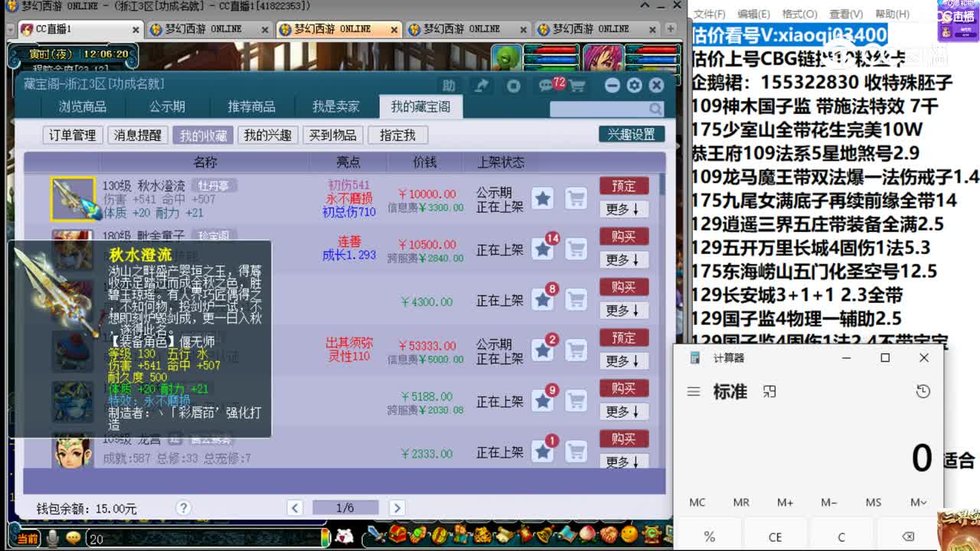980x551 pixels.
Task: Open the shopping cart in 藏宝阁 header
Action: pyautogui.click(x=576, y=86)
